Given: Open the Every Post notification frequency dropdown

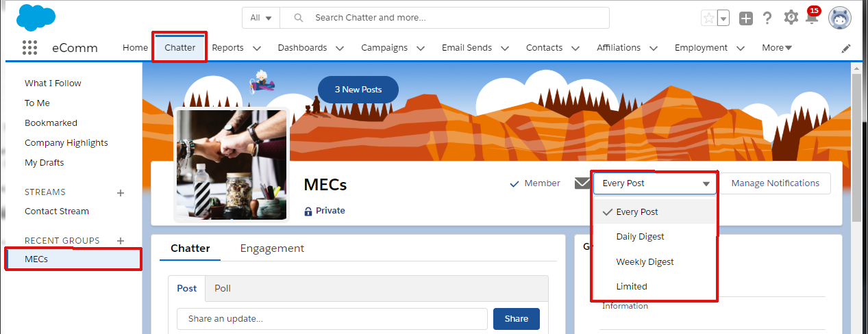Looking at the screenshot, I should click(x=655, y=183).
